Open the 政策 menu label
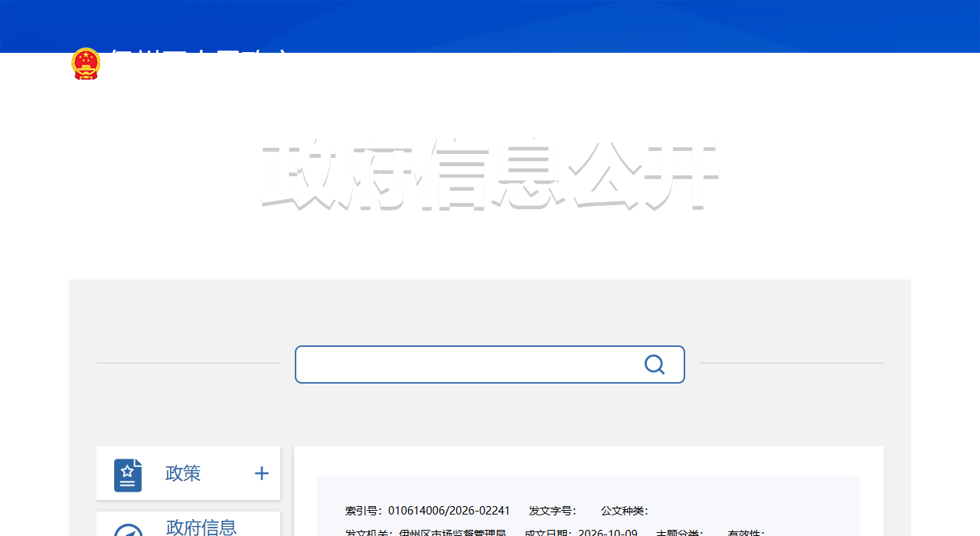The width and height of the screenshot is (980, 536). point(183,473)
